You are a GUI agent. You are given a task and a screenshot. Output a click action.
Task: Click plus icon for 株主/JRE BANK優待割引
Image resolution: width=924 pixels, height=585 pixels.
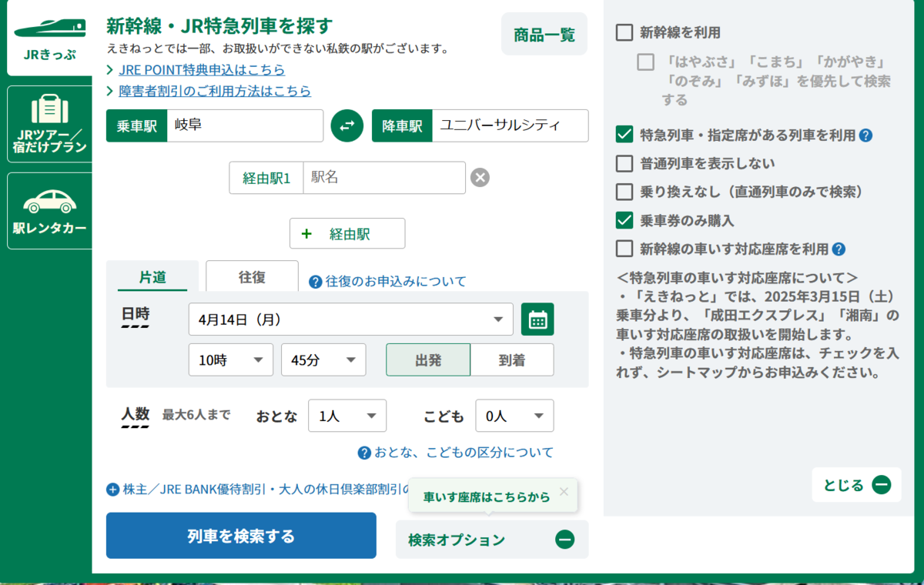pos(113,490)
